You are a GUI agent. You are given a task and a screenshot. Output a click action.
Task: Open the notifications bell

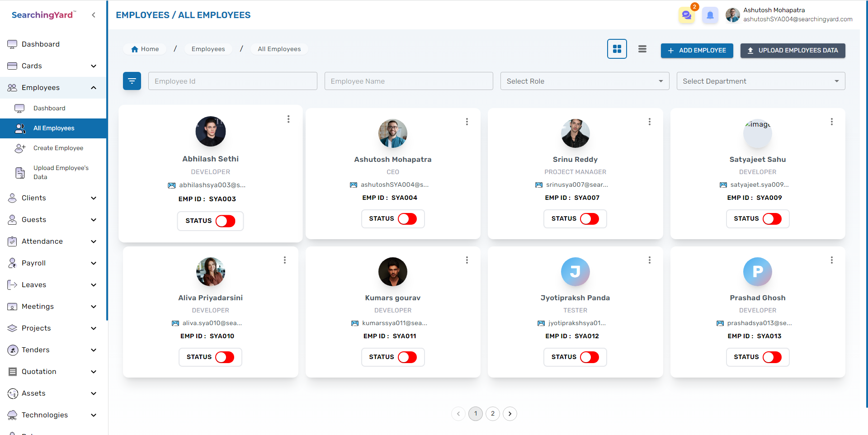point(710,15)
